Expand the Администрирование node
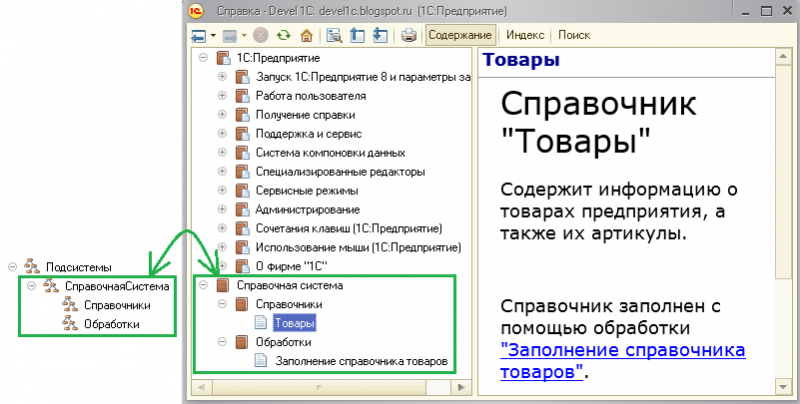The height and width of the screenshot is (404, 800). click(x=222, y=209)
